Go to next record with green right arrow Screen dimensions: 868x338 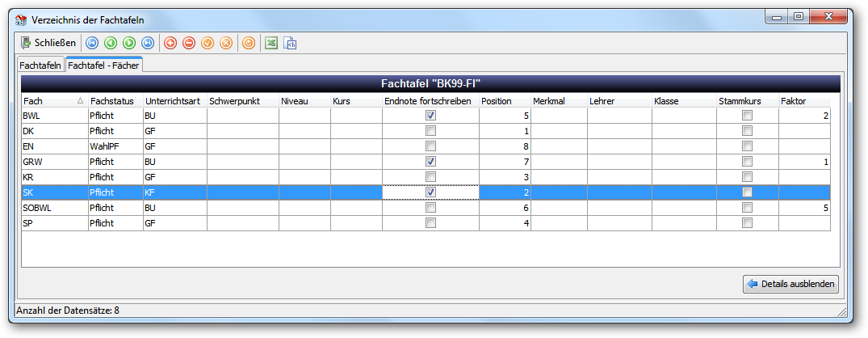coord(129,43)
